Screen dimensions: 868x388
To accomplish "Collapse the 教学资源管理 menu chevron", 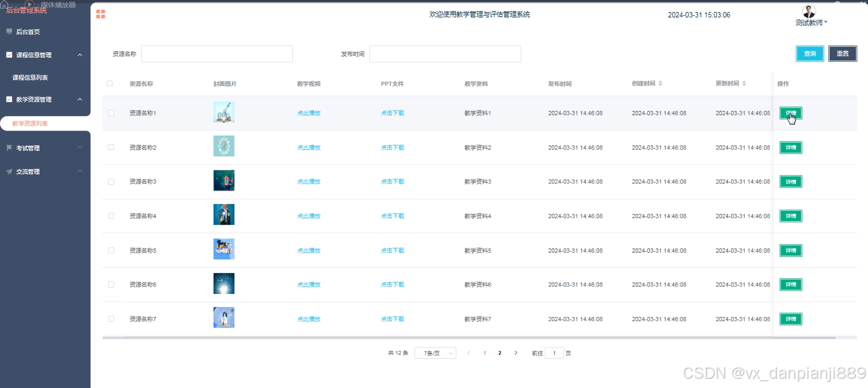I will point(80,99).
